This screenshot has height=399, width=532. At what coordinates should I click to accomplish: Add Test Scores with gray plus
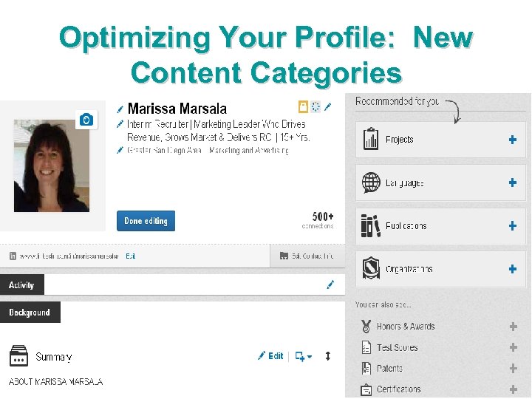pos(514,347)
